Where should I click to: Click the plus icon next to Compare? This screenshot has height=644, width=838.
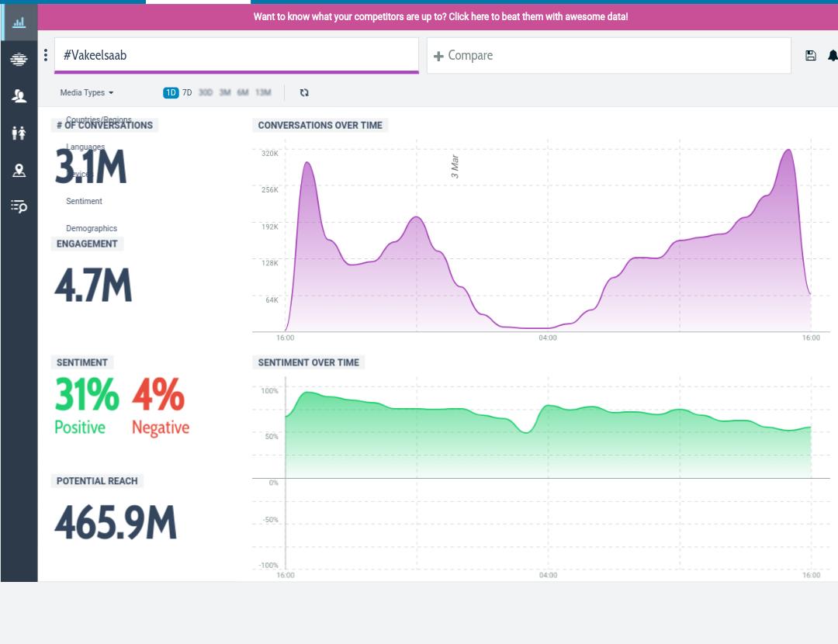coord(438,56)
